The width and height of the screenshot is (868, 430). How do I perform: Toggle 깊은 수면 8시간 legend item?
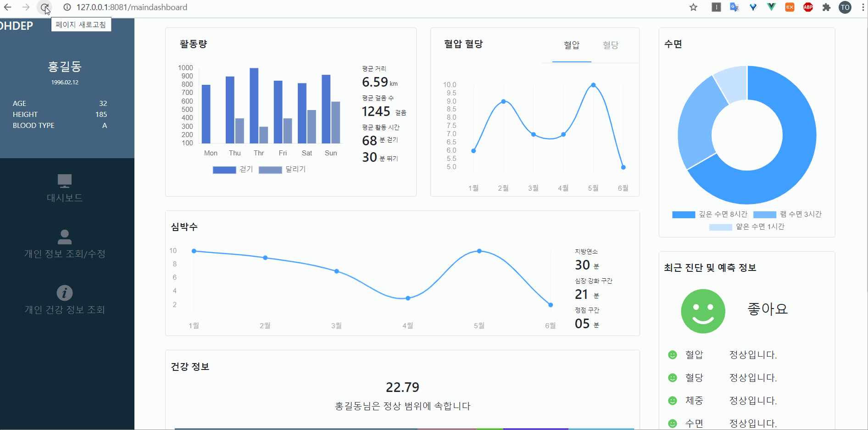710,215
